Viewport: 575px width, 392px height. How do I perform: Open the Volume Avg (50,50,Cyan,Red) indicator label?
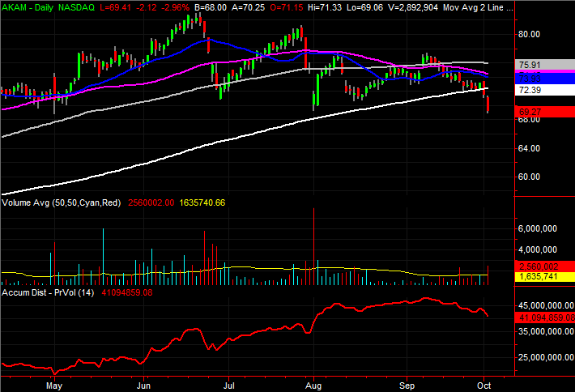click(62, 202)
